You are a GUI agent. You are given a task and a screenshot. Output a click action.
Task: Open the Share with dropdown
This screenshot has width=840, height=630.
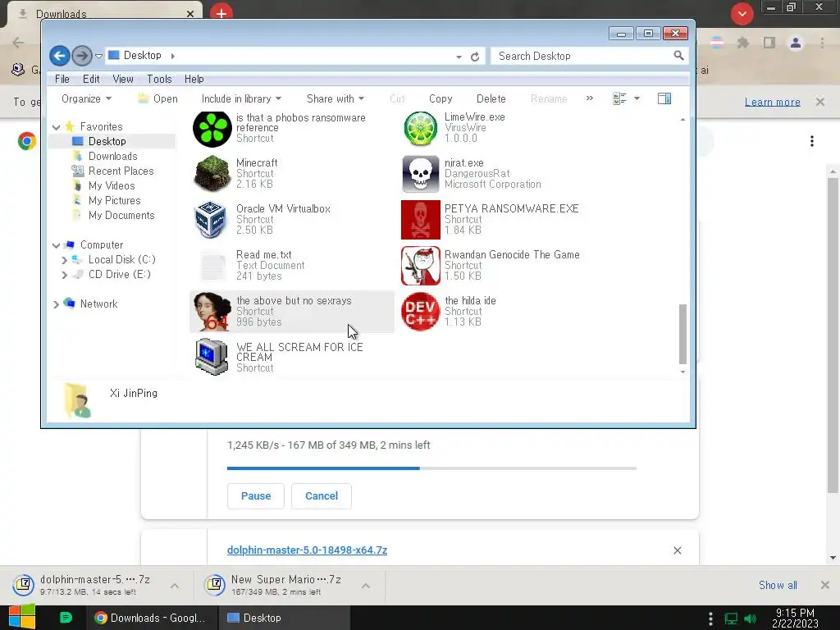[x=336, y=99]
